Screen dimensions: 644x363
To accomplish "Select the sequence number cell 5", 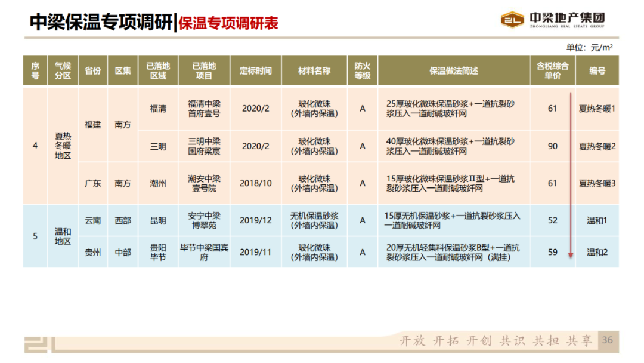I will click(x=35, y=236).
